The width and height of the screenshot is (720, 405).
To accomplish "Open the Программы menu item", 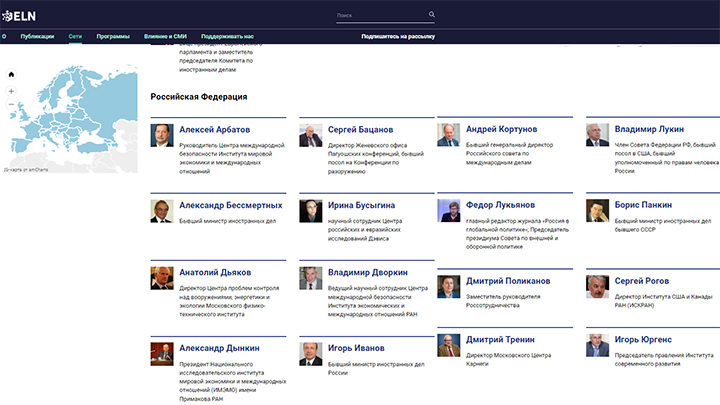I will (x=113, y=36).
